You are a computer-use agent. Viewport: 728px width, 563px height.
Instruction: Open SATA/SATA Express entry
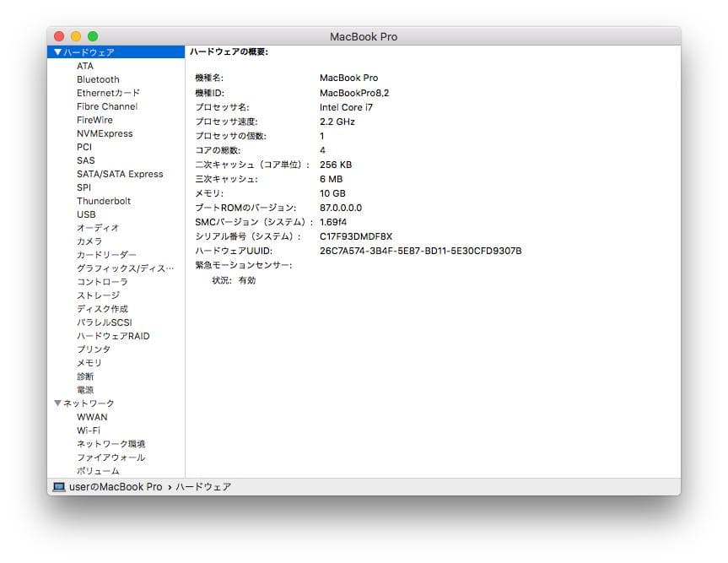point(120,174)
